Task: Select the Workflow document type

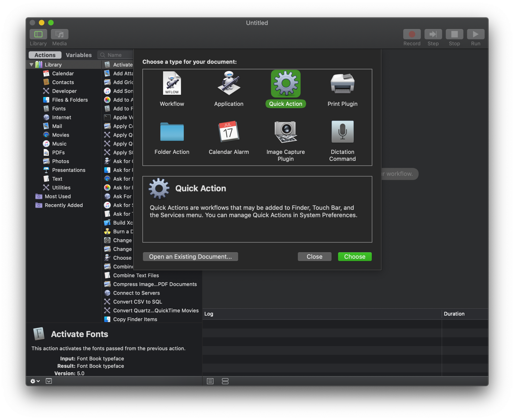Action: [172, 89]
